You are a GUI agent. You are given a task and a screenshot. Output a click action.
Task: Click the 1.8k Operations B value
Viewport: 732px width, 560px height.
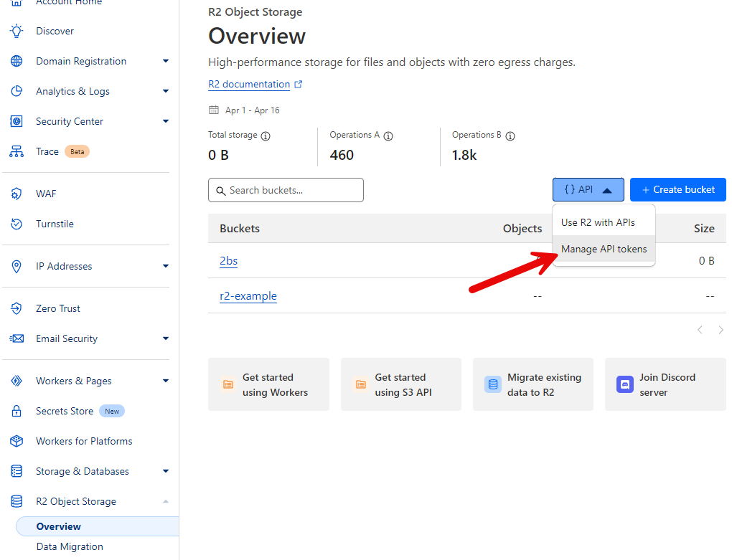pos(464,155)
